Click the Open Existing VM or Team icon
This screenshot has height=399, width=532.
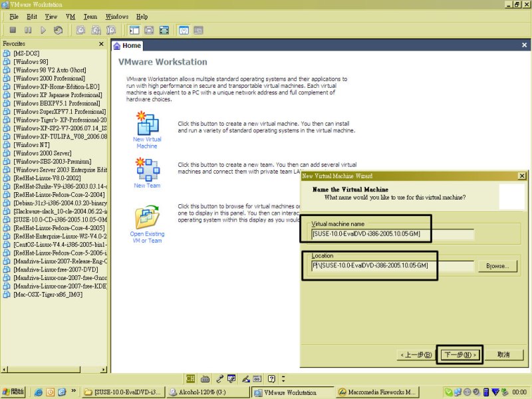tap(147, 217)
